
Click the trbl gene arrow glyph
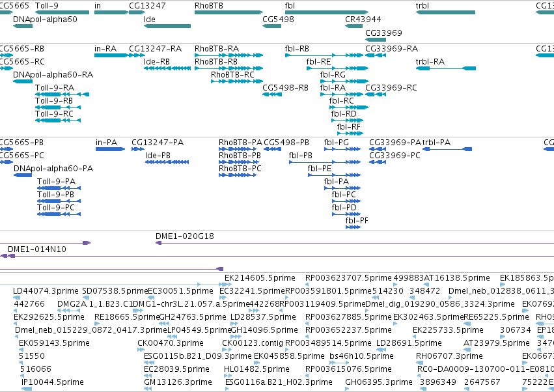(445, 12)
